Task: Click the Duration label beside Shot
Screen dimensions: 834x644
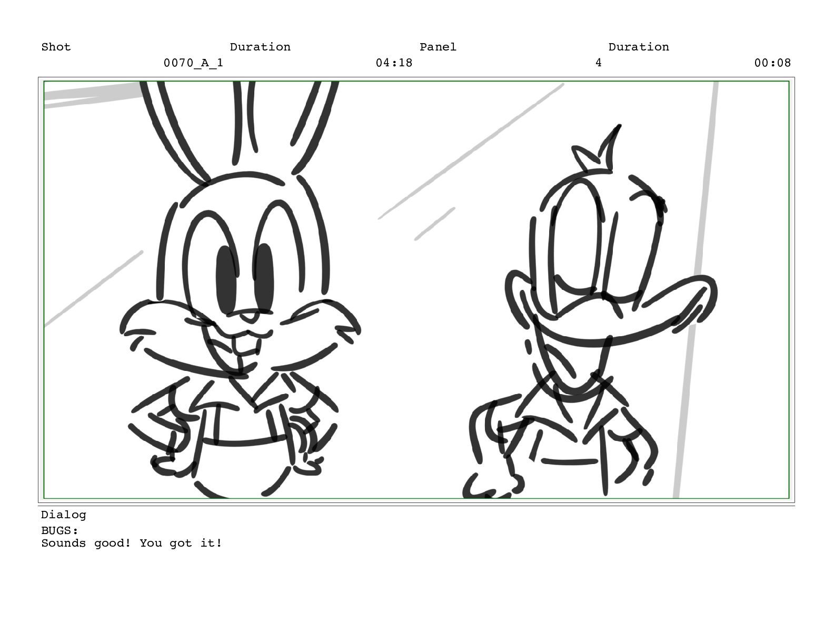Action: point(260,47)
